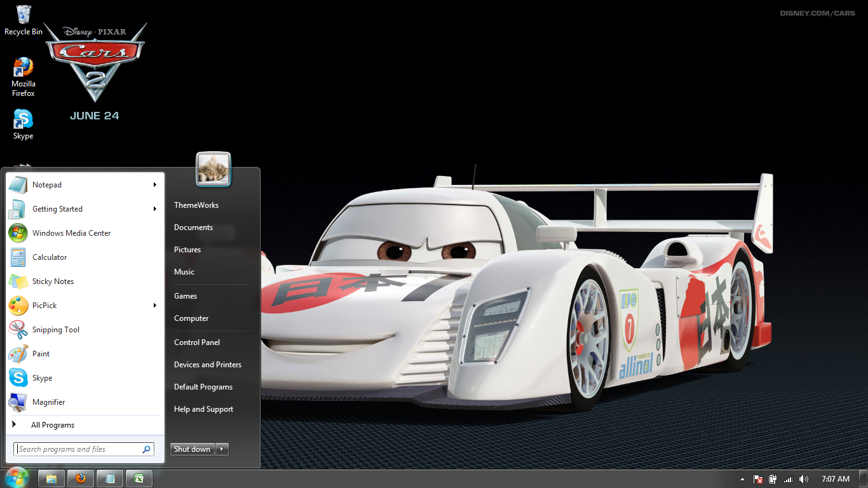868x488 pixels.
Task: Open the Getting Started icon
Action: [x=18, y=209]
